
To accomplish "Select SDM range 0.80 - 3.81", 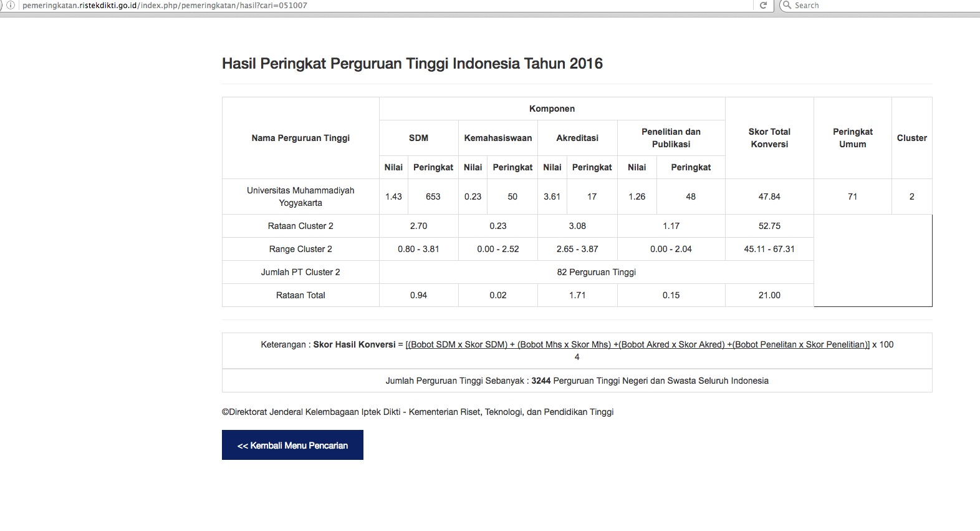I will (x=418, y=249).
